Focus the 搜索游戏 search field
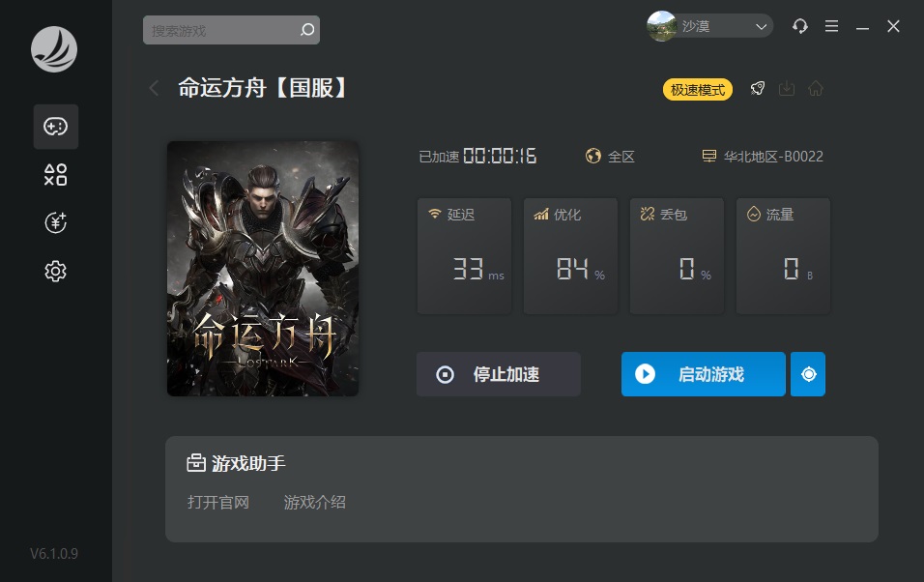Viewport: 924px width, 582px height. click(x=231, y=30)
